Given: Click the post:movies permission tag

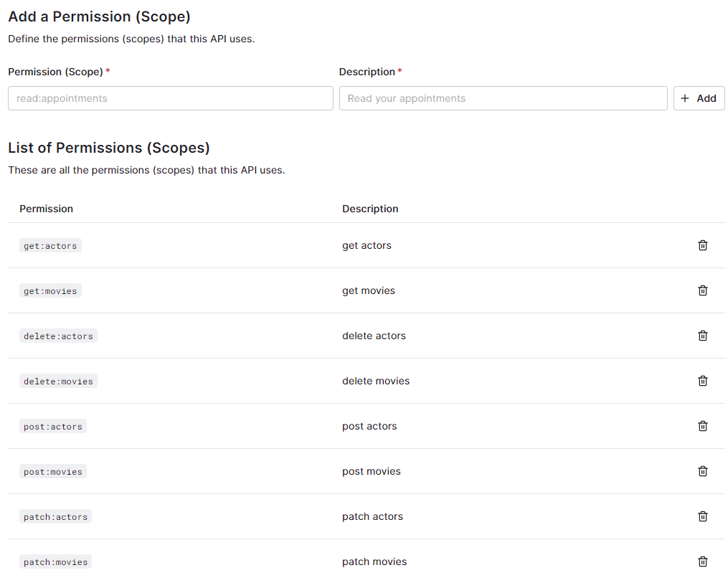Looking at the screenshot, I should [x=53, y=472].
